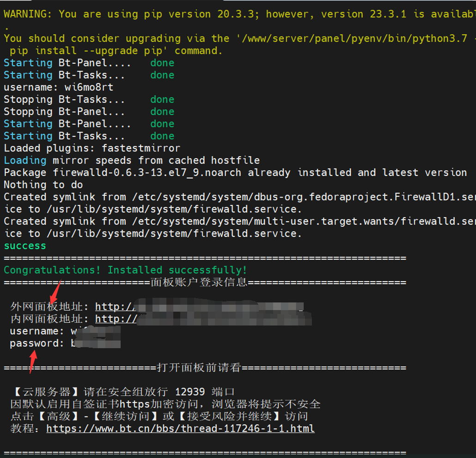Click the '点击【高级】-【继续访问】' instruction line

tap(159, 416)
